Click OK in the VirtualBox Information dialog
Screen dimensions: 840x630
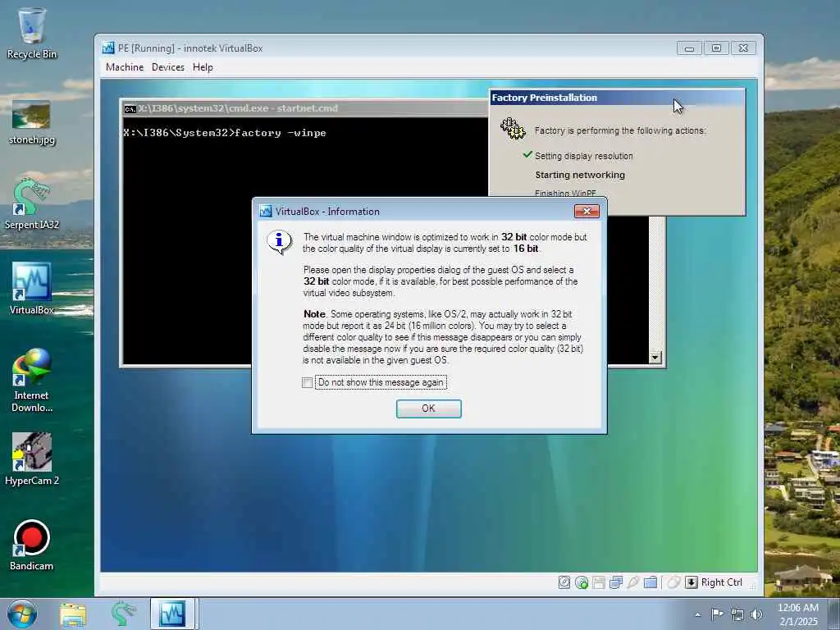428,409
